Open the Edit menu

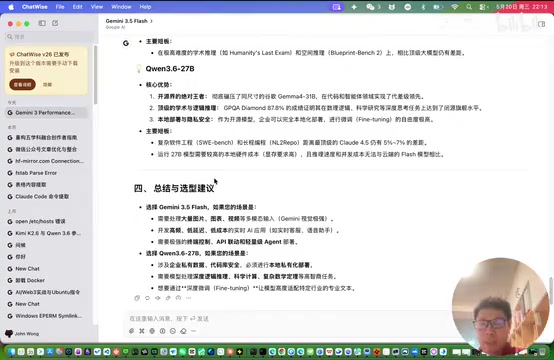coord(77,7)
